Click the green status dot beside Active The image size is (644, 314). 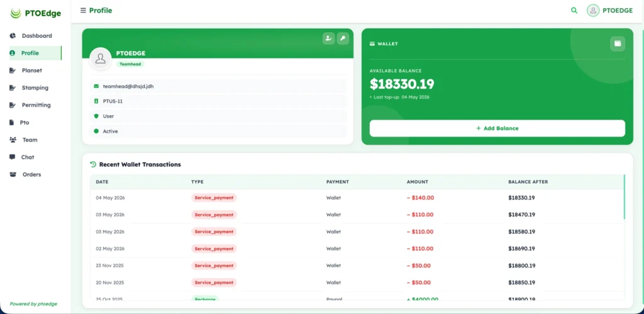click(x=96, y=131)
